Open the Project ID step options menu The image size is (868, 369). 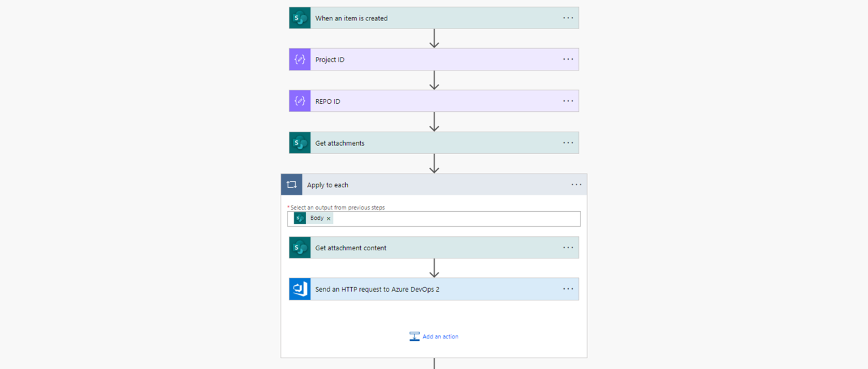point(568,60)
